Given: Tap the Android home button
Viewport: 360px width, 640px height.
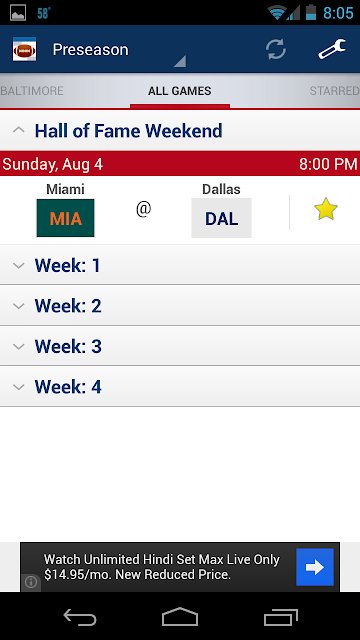Looking at the screenshot, I should point(180,617).
